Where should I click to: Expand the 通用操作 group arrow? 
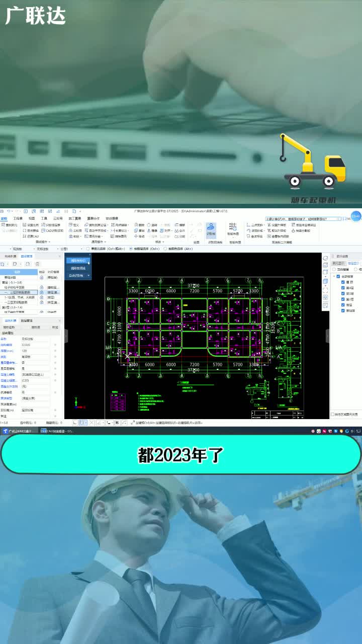click(x=104, y=242)
